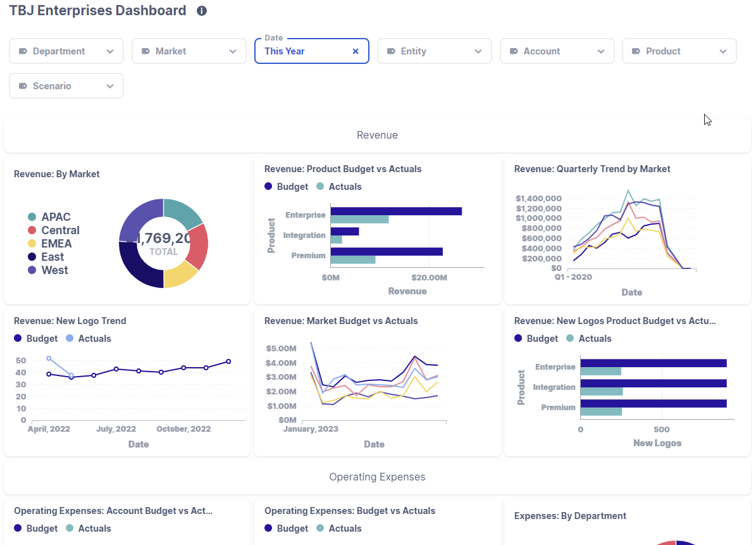Toggle APAC legend in Revenue By Market
The height and width of the screenshot is (545, 756).
(x=49, y=217)
